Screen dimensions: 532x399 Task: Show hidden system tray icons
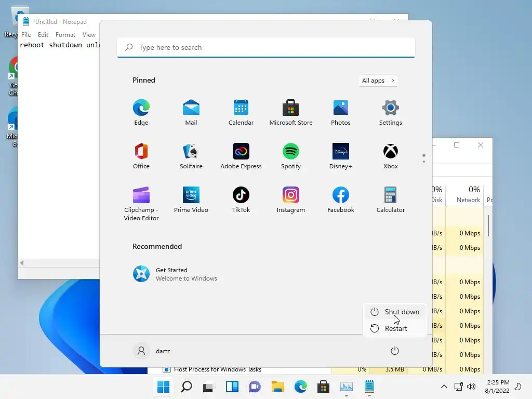[444, 387]
